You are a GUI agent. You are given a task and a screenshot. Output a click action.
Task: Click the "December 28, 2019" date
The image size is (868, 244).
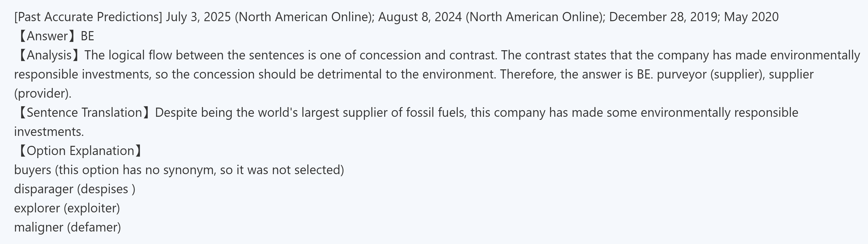[663, 17]
